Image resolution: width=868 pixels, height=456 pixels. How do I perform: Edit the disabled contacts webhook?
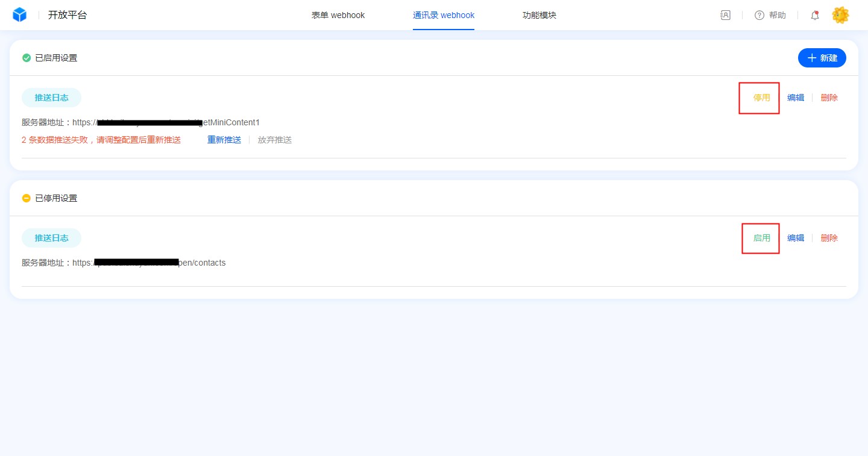coord(796,238)
